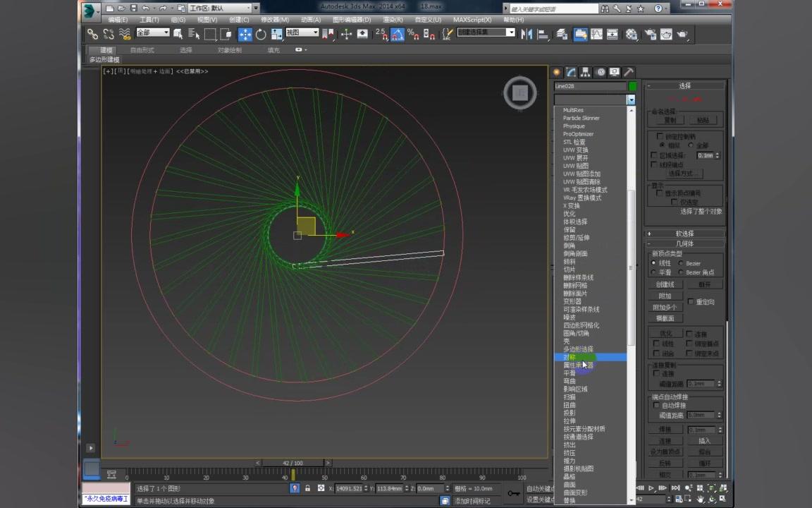Click the Mirror tool in main toolbar
The image size is (812, 508).
(x=527, y=34)
